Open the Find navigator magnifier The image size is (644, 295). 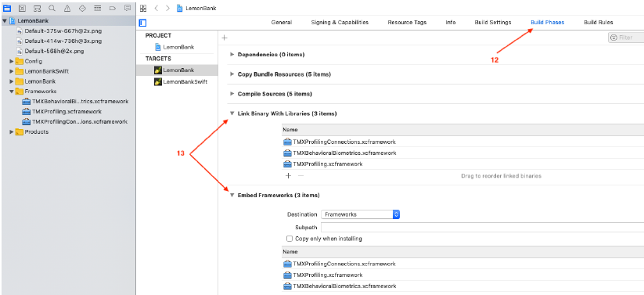(52, 8)
